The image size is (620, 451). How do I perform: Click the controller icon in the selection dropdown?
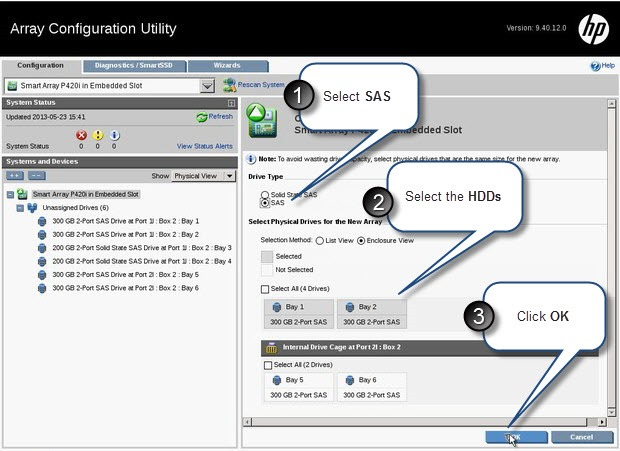coord(12,86)
